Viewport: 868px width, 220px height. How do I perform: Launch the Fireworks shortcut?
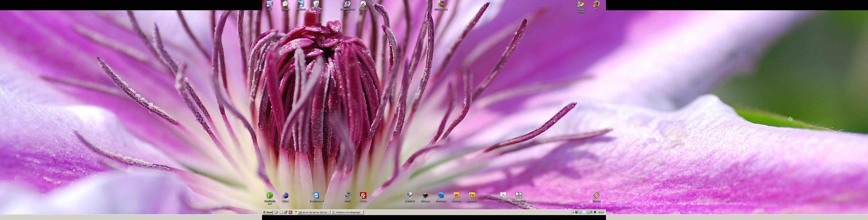[x=472, y=197]
